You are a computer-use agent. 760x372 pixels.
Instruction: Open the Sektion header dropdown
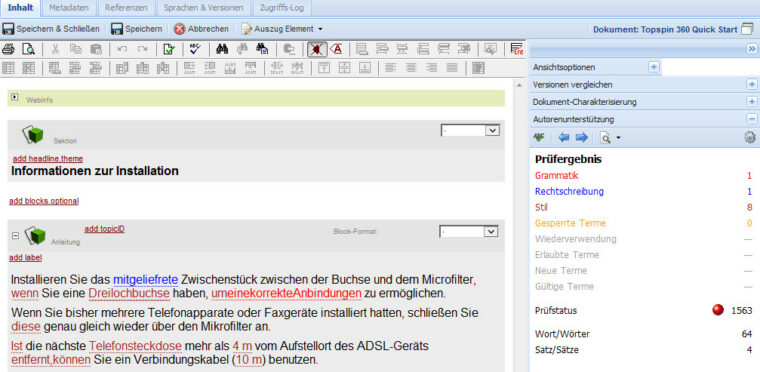[470, 130]
